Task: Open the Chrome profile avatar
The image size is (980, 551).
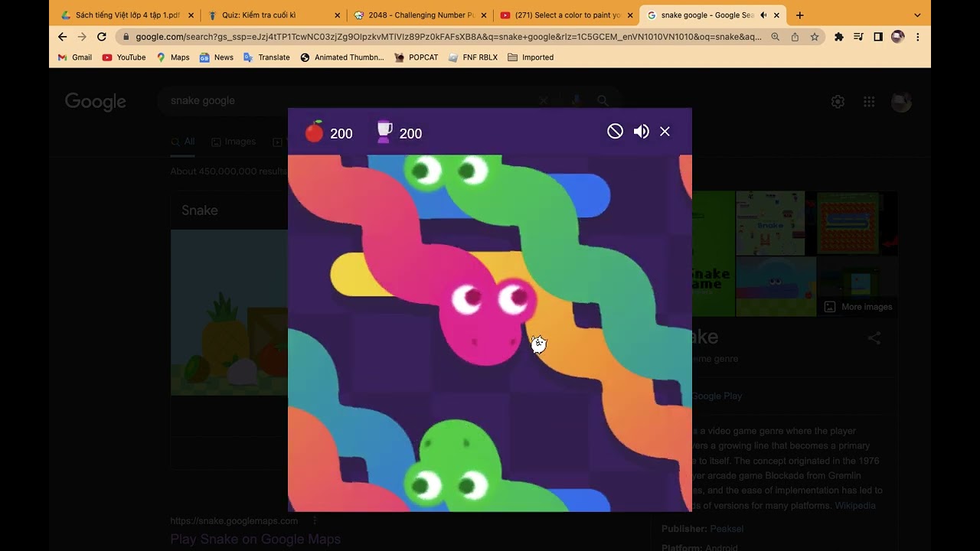Action: point(897,37)
